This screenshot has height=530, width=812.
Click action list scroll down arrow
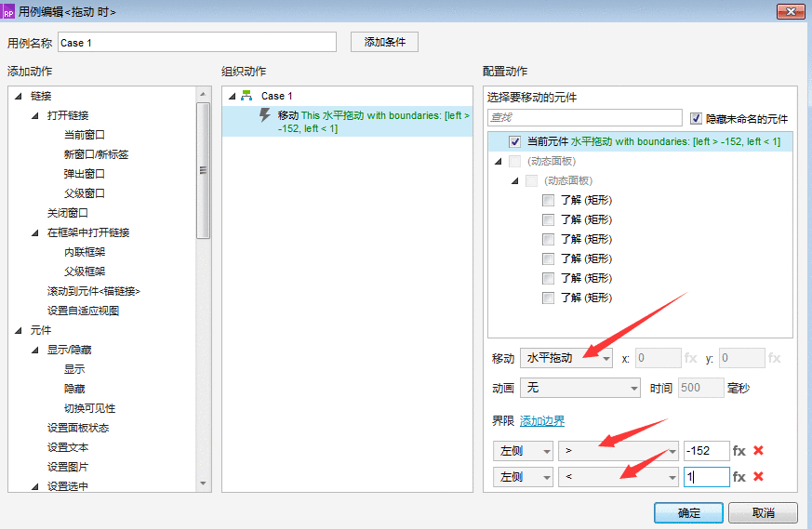tap(203, 484)
